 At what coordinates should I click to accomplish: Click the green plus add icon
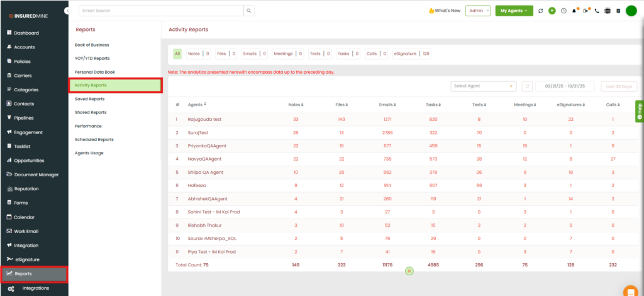(552, 11)
